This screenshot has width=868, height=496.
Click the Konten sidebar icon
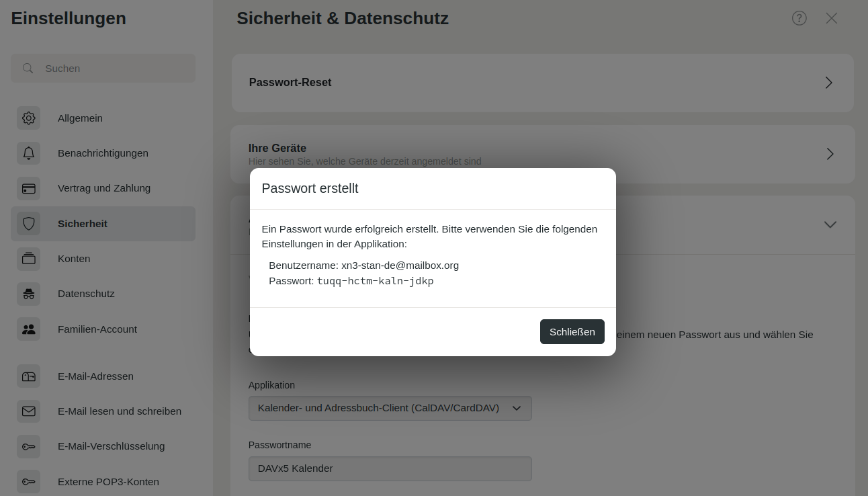click(x=29, y=259)
